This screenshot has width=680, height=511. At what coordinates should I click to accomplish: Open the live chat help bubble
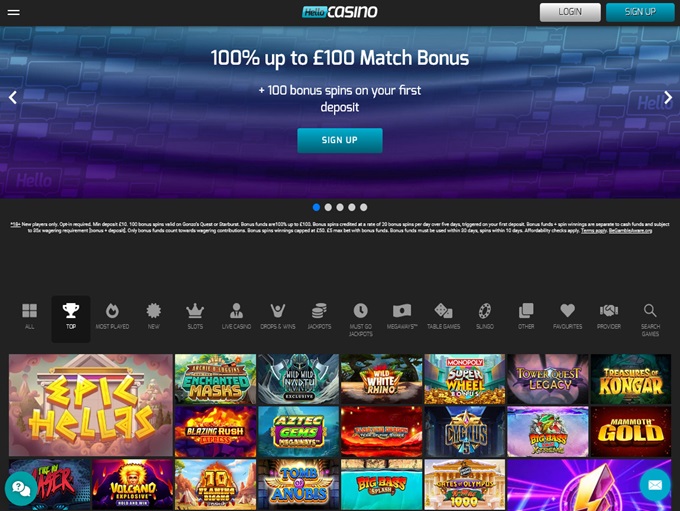tap(21, 489)
